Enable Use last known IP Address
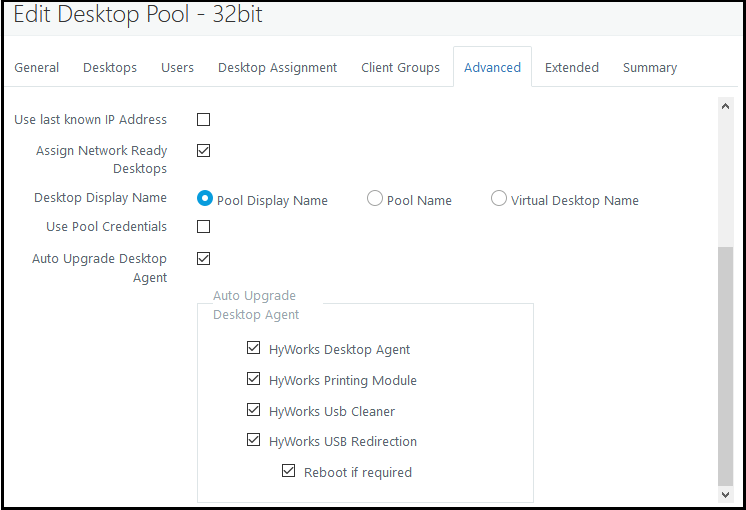The image size is (746, 510). [x=204, y=120]
